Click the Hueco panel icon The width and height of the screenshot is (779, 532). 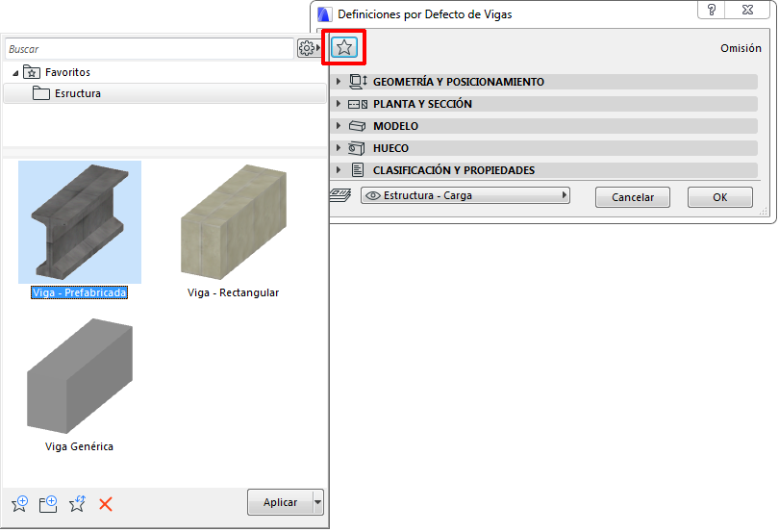[x=357, y=148]
